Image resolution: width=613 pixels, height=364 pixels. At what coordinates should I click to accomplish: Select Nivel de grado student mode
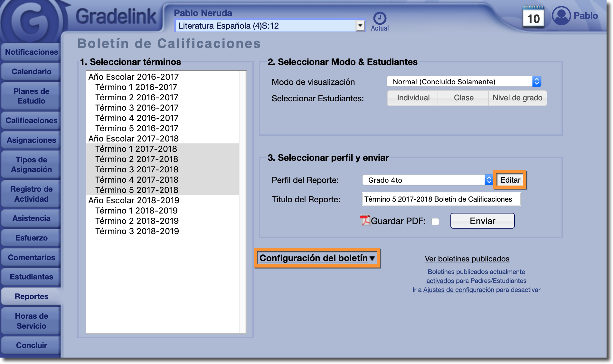click(x=517, y=98)
